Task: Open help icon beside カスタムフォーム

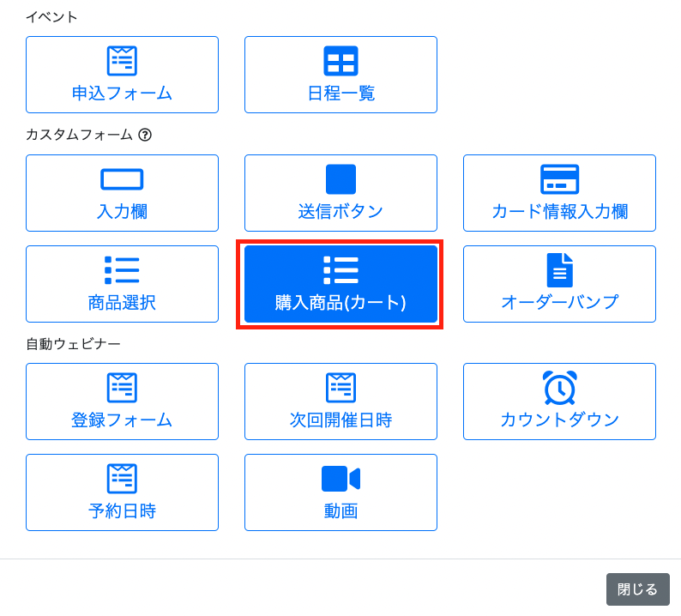Action: coord(145,135)
